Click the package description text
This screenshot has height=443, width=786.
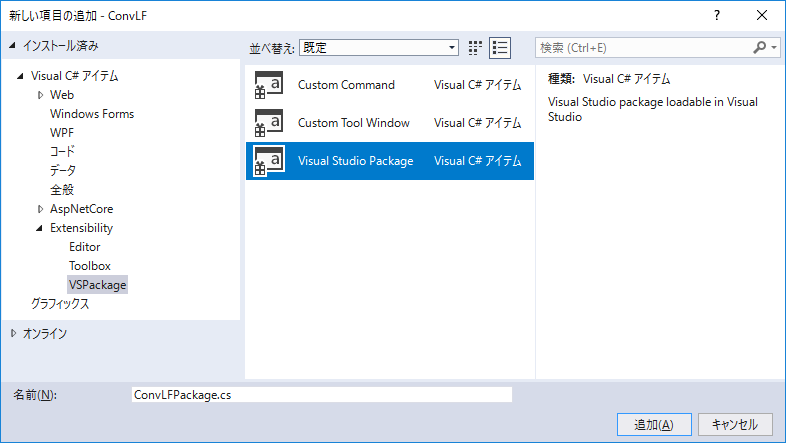pos(653,109)
